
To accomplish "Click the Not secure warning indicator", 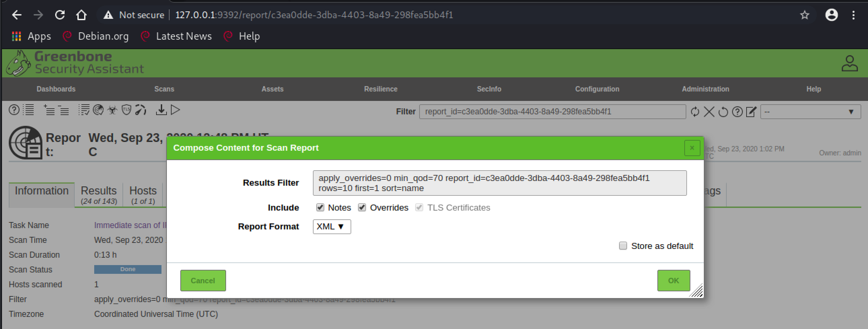I will pos(134,15).
